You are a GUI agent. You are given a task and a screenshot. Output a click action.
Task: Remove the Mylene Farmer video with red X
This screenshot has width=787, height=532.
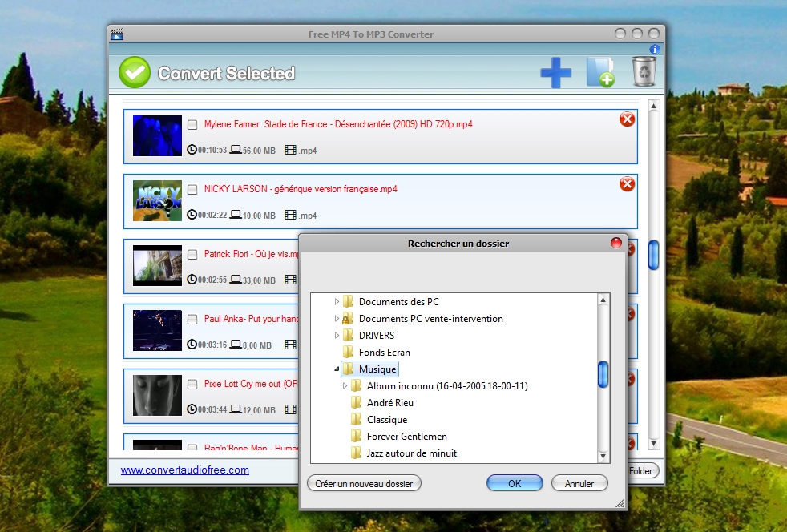(627, 119)
